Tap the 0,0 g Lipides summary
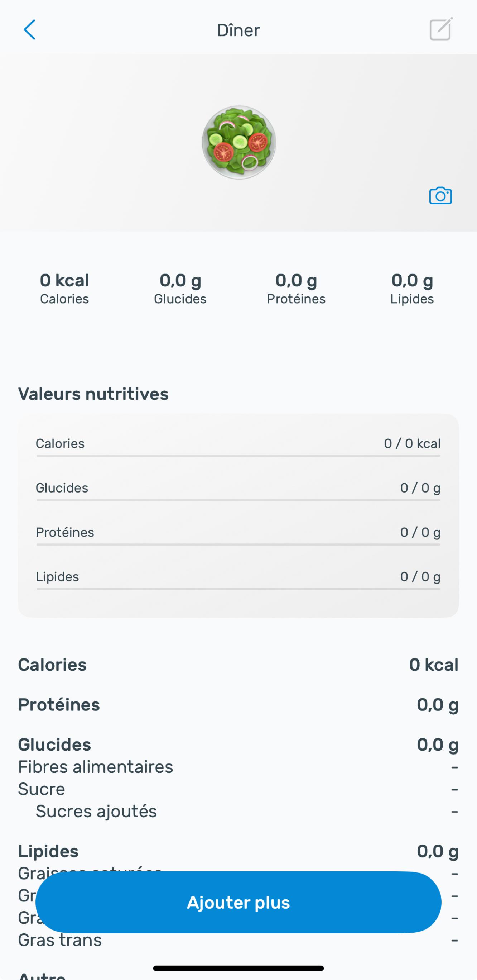This screenshot has width=477, height=980. [412, 289]
